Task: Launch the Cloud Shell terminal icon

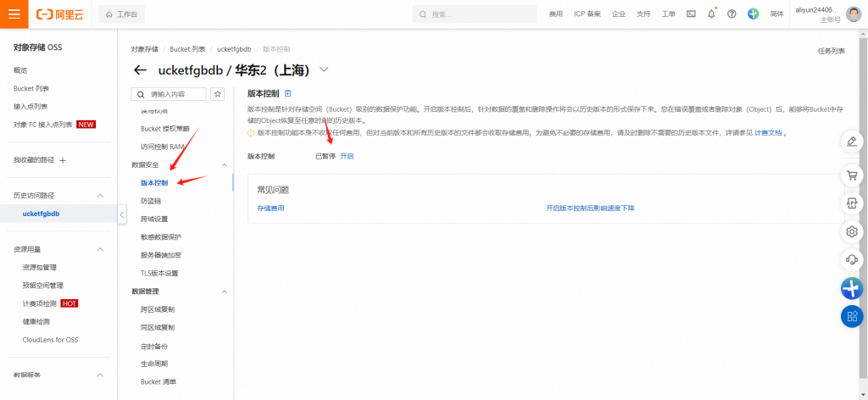Action: click(691, 14)
